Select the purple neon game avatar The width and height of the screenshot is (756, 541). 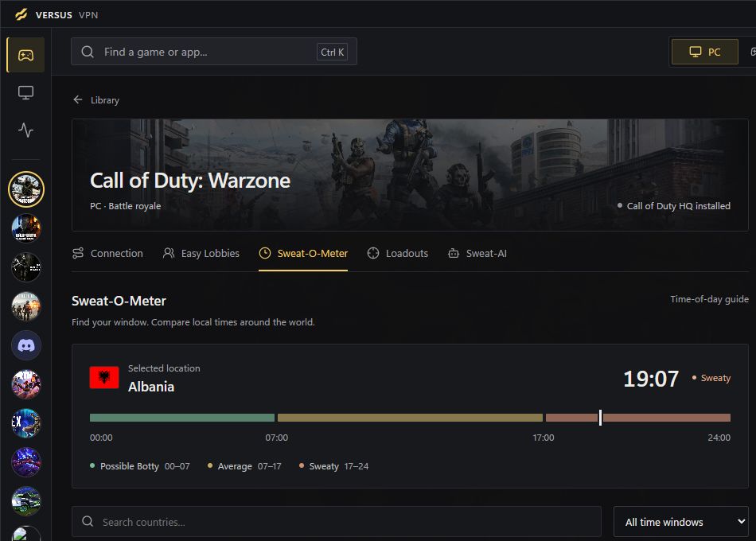click(x=26, y=462)
